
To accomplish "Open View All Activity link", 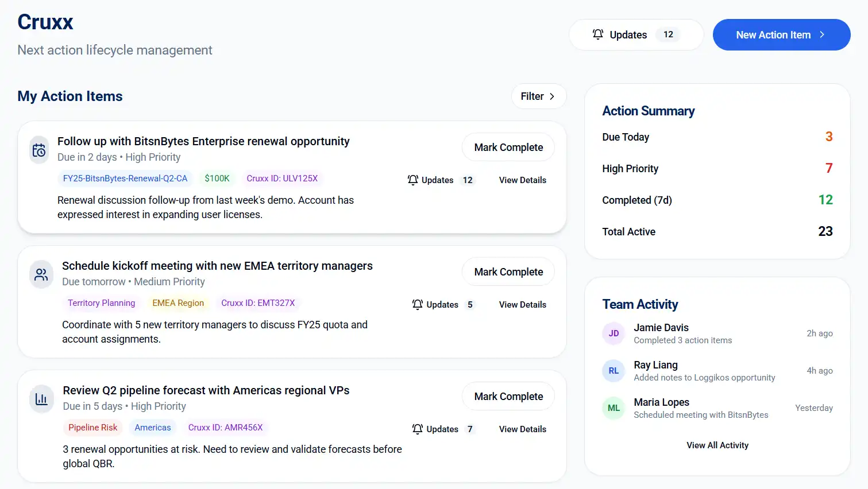I will pos(717,445).
